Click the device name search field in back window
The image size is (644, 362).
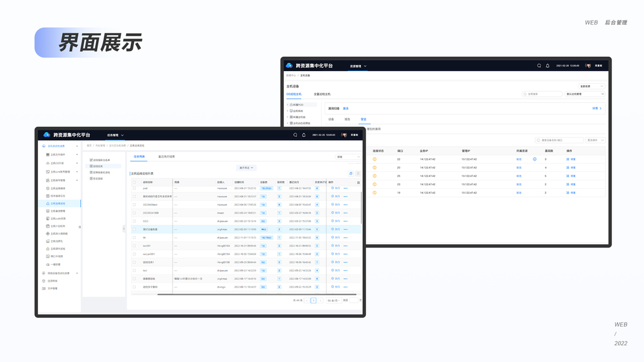(x=559, y=141)
